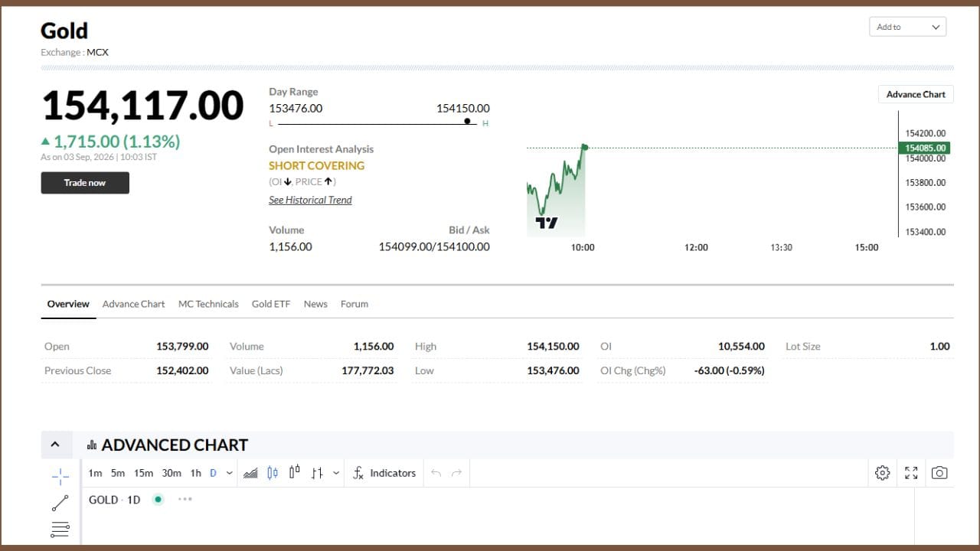
Task: Switch chart style to hollow candles
Action: (x=294, y=473)
